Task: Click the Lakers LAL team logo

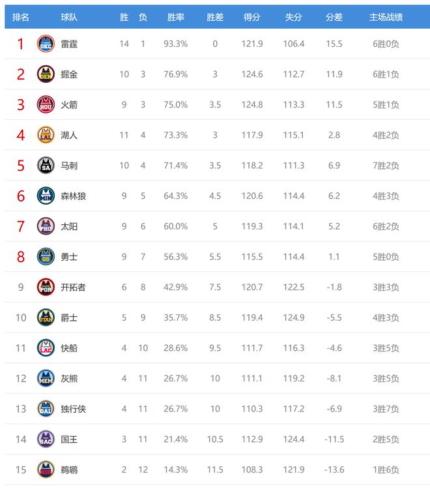Action: (x=45, y=135)
